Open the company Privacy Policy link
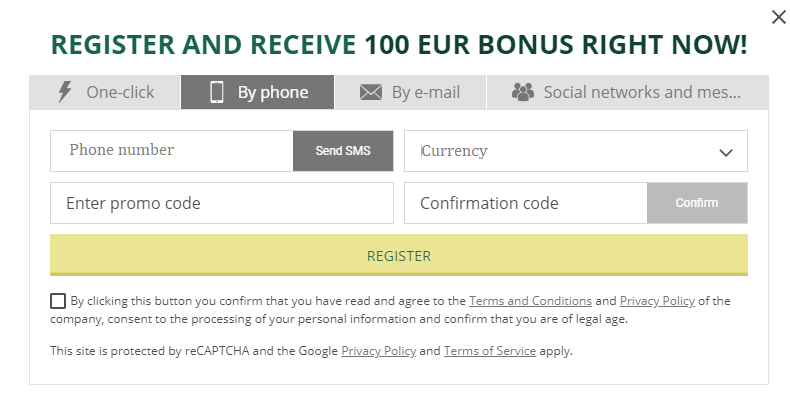Image resolution: width=790 pixels, height=406 pixels. pyautogui.click(x=657, y=301)
